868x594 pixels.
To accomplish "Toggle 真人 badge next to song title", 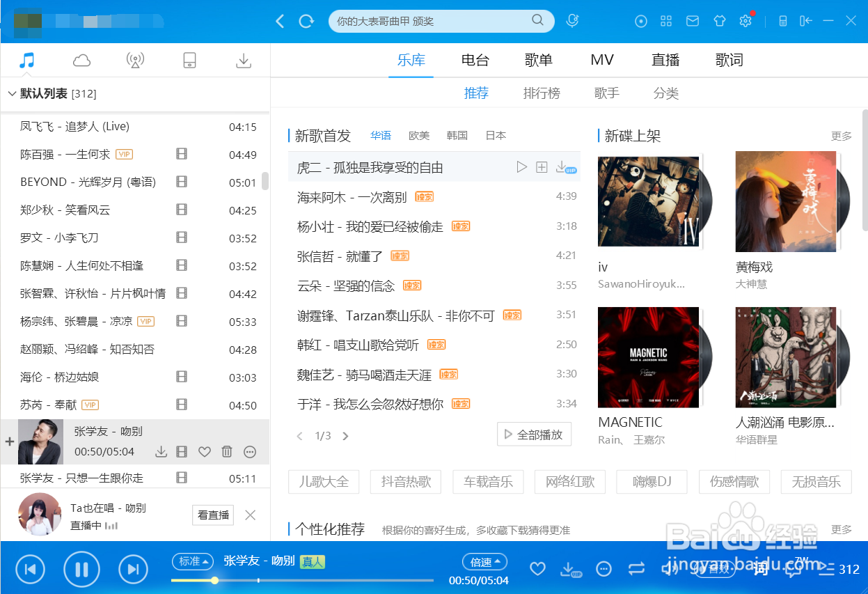I will [313, 561].
